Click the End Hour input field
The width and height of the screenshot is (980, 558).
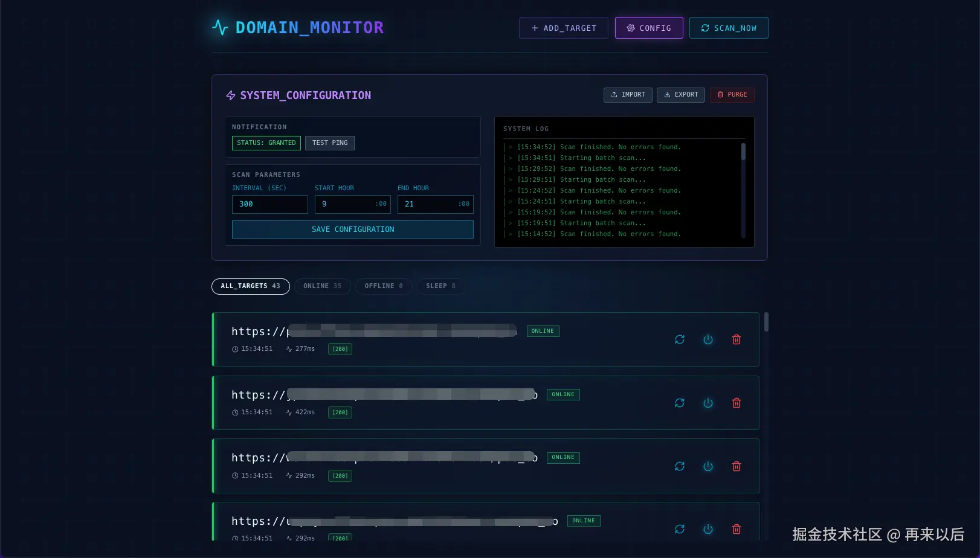[436, 204]
